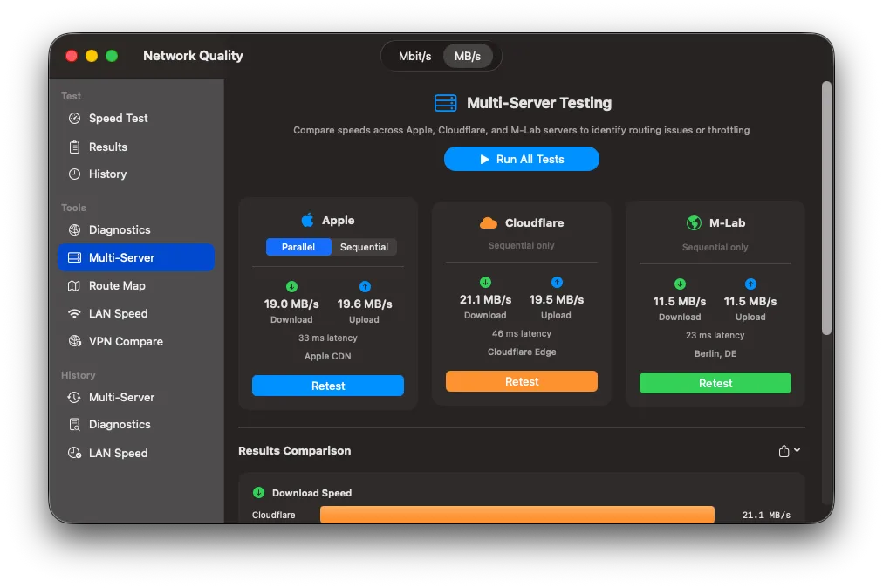
Task: Open Diagnostics under History section
Action: click(136, 425)
